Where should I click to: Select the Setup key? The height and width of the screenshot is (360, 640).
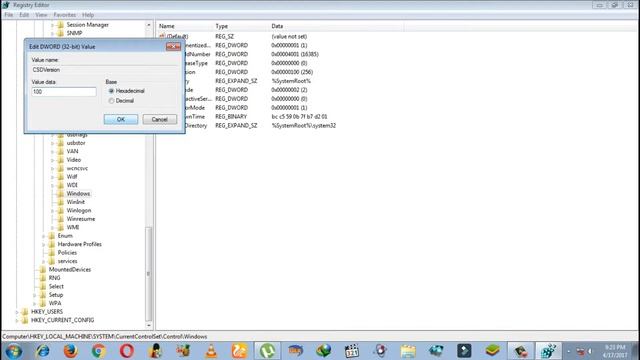(x=56, y=295)
